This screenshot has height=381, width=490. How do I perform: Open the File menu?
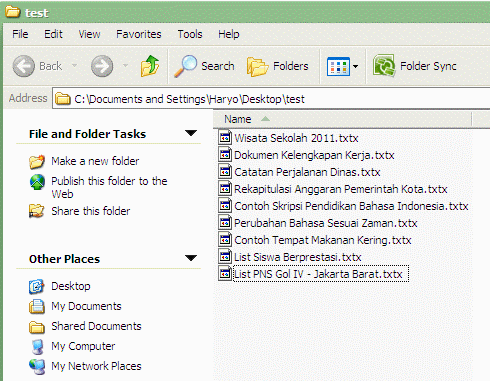coord(20,34)
